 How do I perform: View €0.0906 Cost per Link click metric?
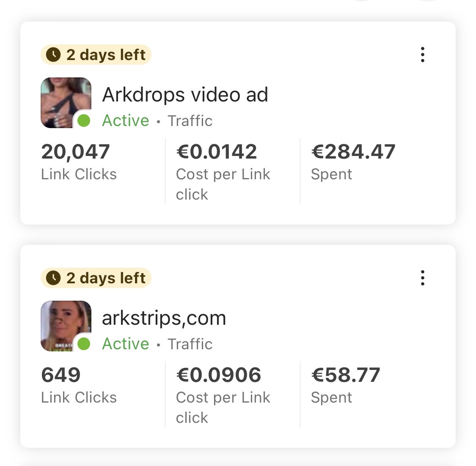tap(223, 395)
